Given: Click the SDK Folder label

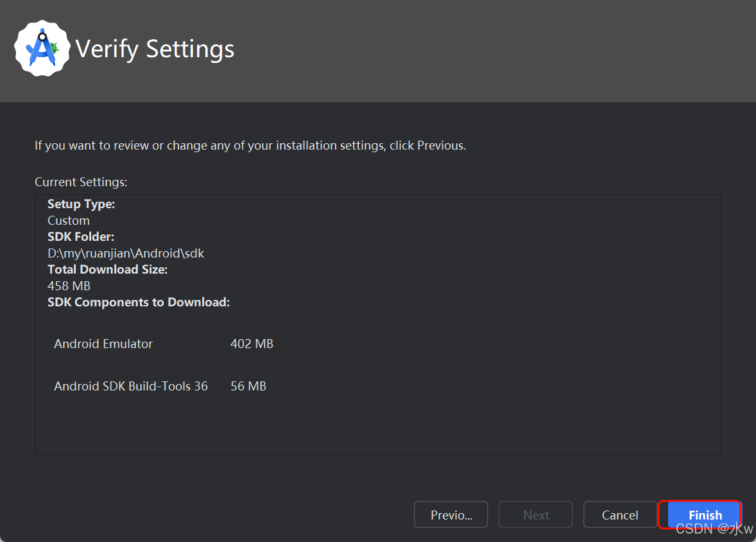Looking at the screenshot, I should click(80, 237).
